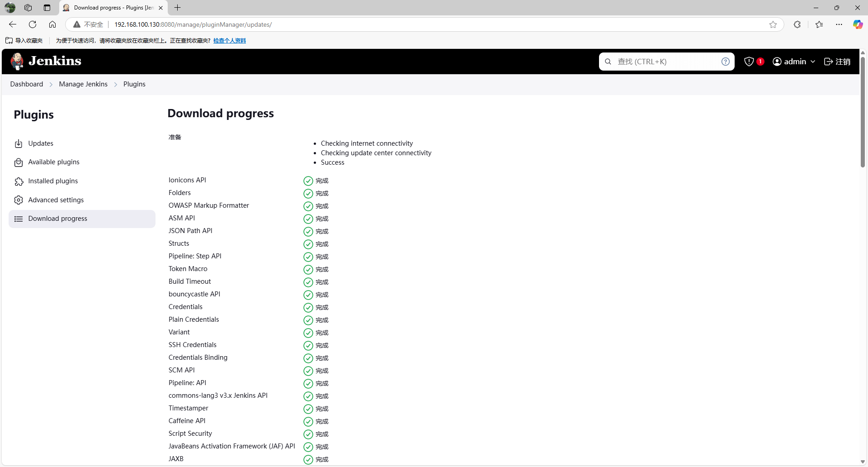Click the browser back arrow

(13, 24)
